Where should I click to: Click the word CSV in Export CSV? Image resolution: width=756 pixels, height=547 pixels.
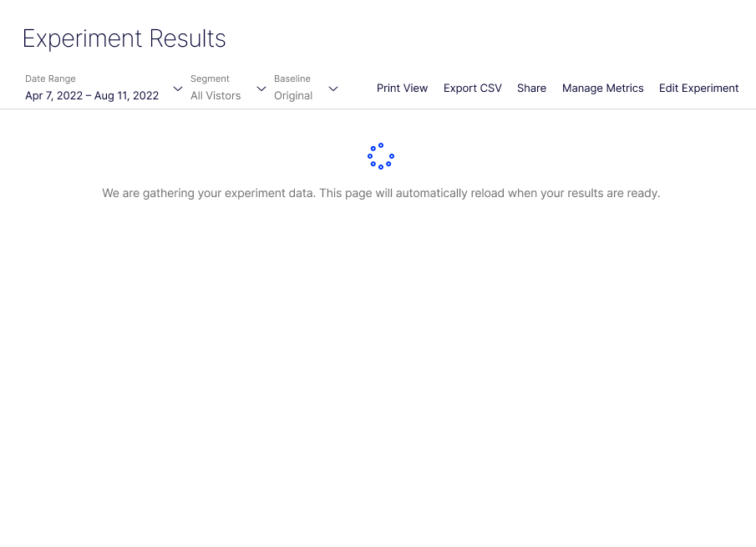pos(490,89)
